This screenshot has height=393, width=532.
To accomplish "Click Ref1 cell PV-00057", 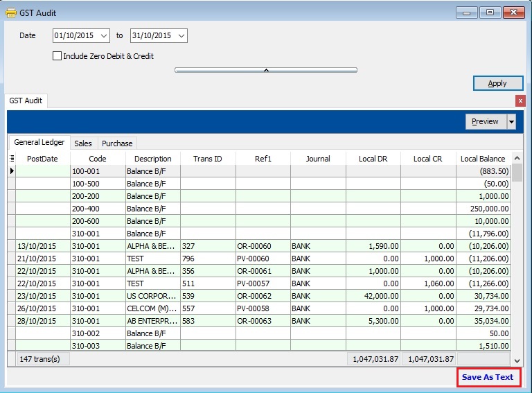I will pyautogui.click(x=263, y=283).
